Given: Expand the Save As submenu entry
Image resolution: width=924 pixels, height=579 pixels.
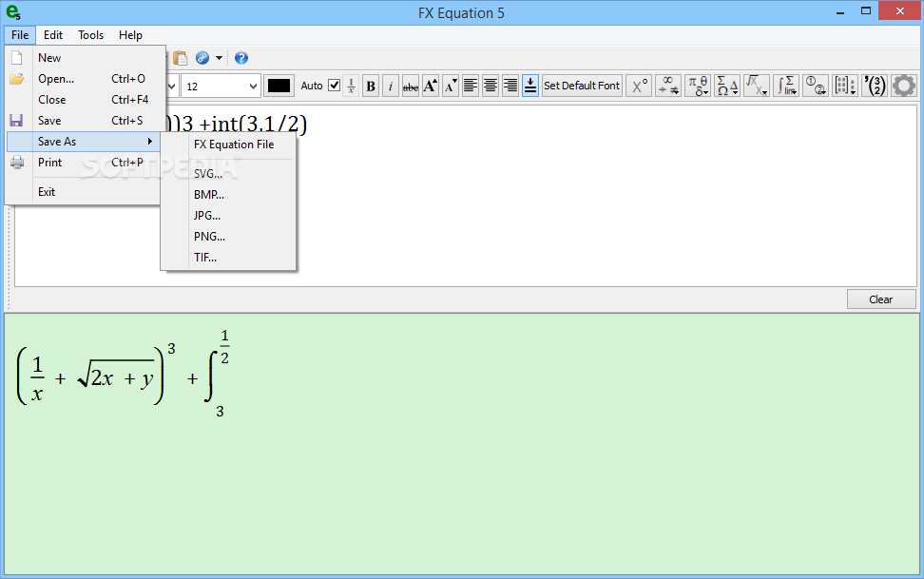Looking at the screenshot, I should 83,142.
